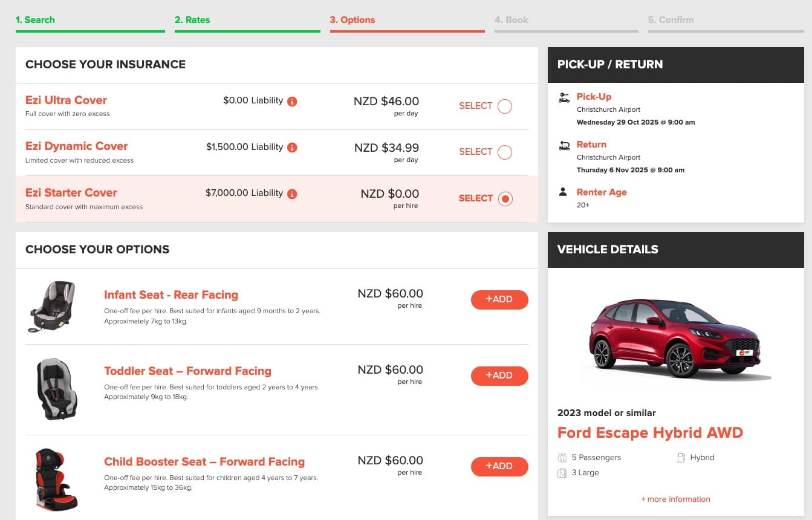Select Ezi Ultra Cover radio button
Image resolution: width=812 pixels, height=520 pixels.
click(x=505, y=106)
